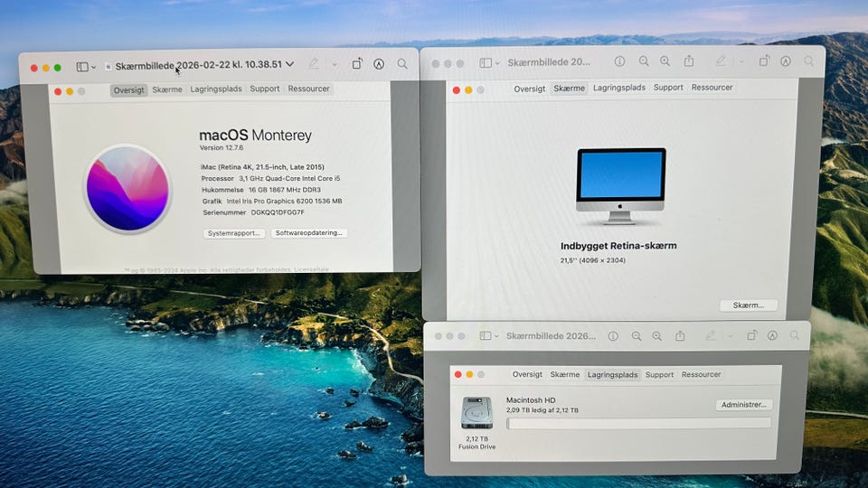This screenshot has width=868, height=488.
Task: Rotate the image in the left Preview window
Action: pos(357,63)
